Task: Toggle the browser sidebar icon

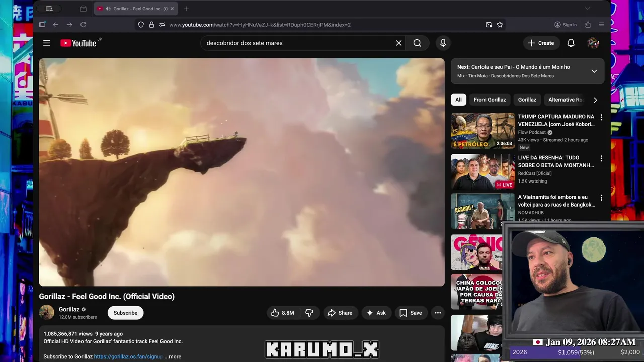Action: [x=42, y=25]
